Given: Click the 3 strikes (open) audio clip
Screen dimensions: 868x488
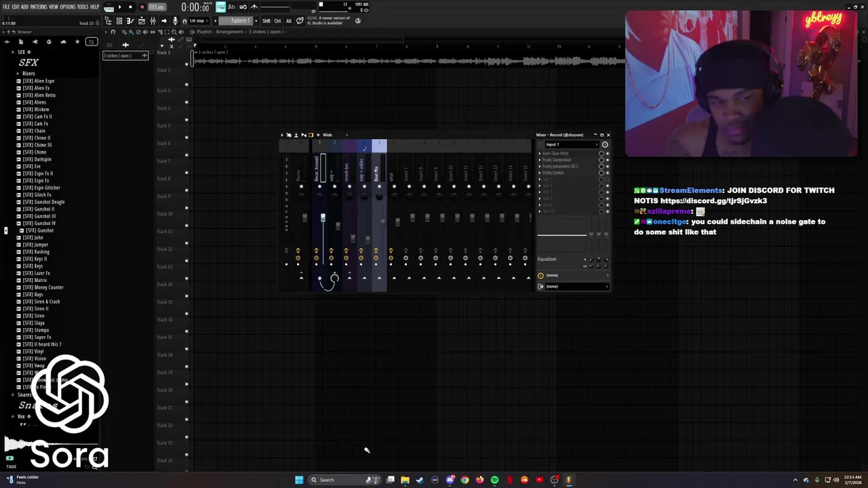Looking at the screenshot, I should point(408,59).
